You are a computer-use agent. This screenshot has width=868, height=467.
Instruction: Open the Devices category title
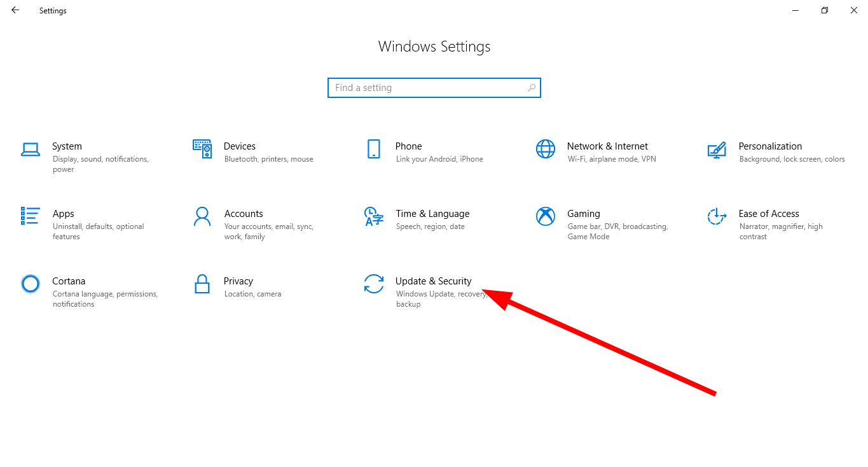tap(240, 146)
